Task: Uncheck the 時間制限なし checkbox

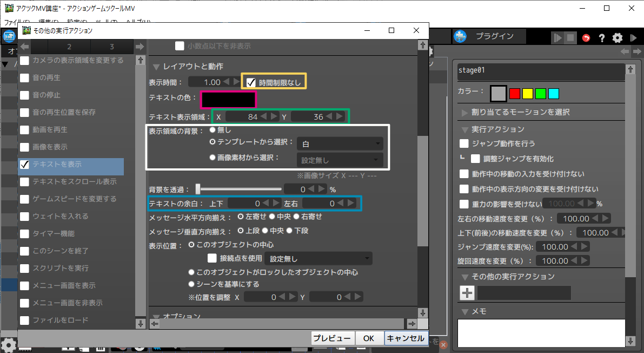Action: (251, 82)
